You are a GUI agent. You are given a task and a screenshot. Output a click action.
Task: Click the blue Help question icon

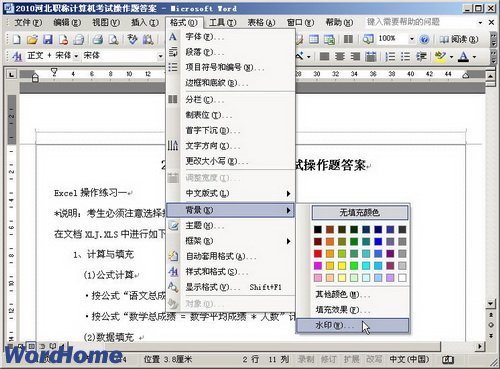coord(424,40)
